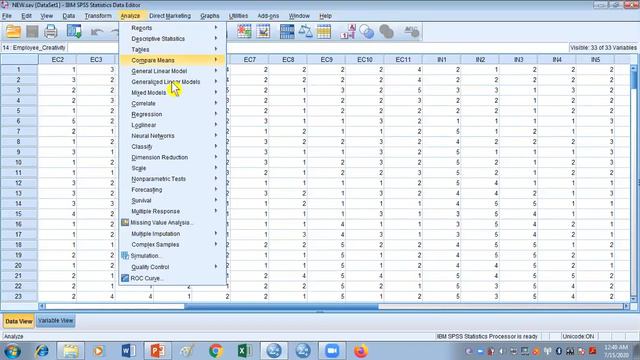Open the Add-ons menu
This screenshot has height=360, width=640.
[x=268, y=16]
